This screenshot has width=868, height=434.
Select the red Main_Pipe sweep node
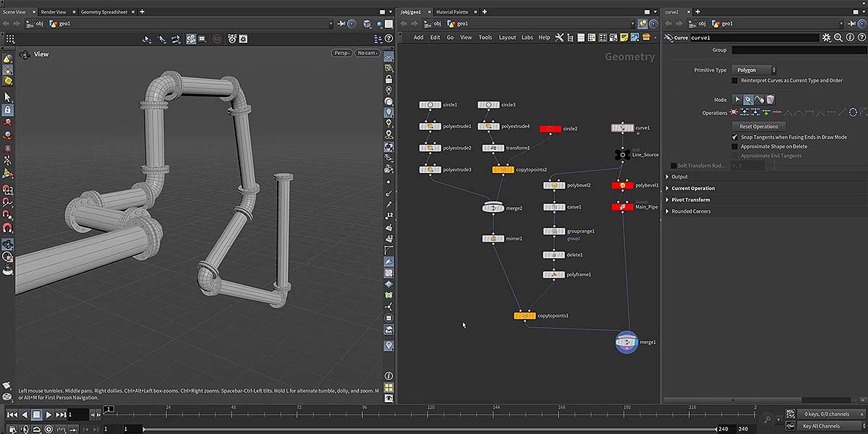point(622,207)
